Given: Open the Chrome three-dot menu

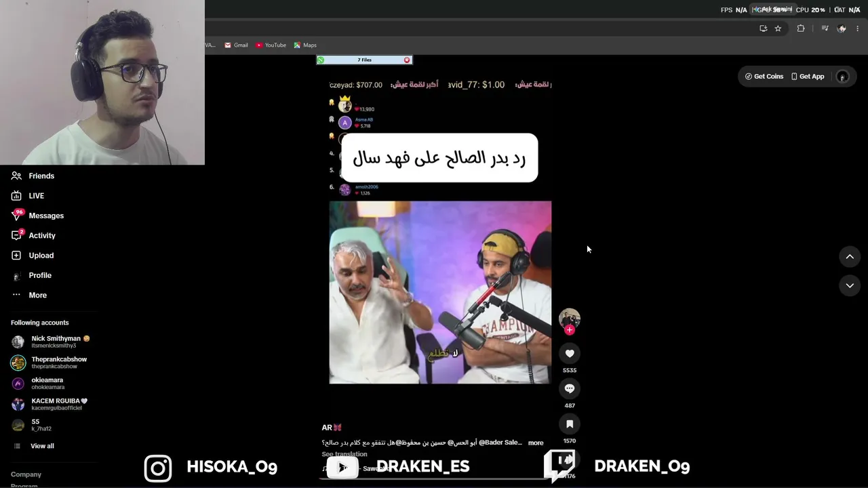Looking at the screenshot, I should (x=858, y=28).
